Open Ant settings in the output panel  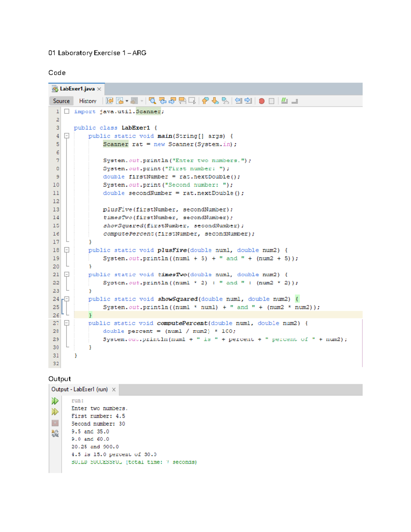click(x=55, y=433)
